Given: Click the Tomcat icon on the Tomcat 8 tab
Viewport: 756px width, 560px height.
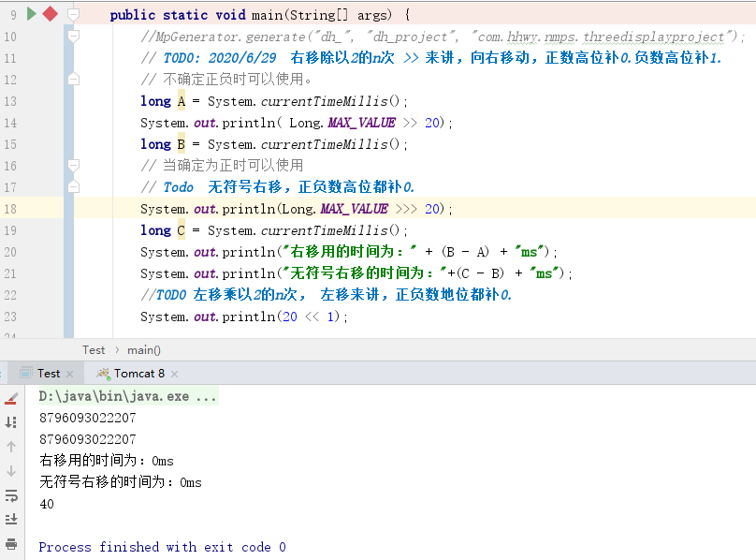Looking at the screenshot, I should point(103,373).
